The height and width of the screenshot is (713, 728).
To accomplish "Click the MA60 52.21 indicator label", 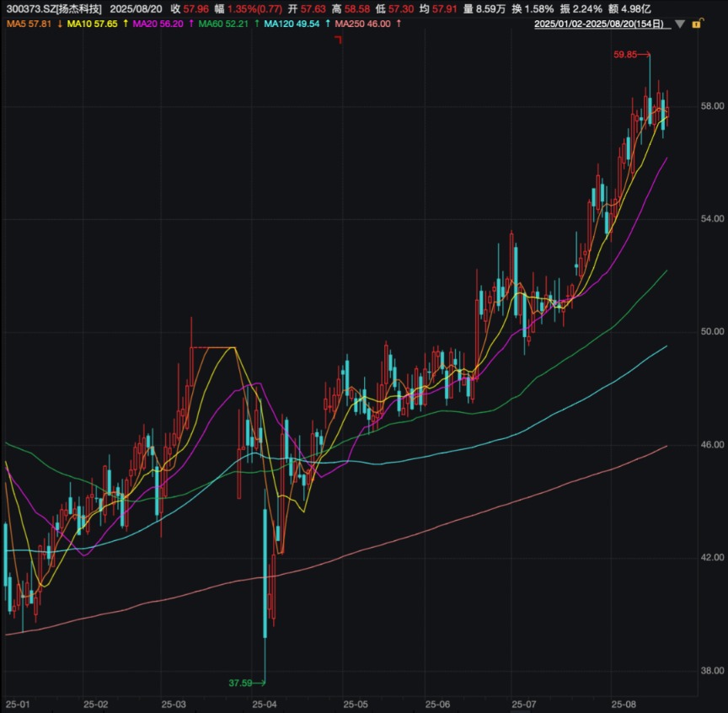I will coord(222,24).
